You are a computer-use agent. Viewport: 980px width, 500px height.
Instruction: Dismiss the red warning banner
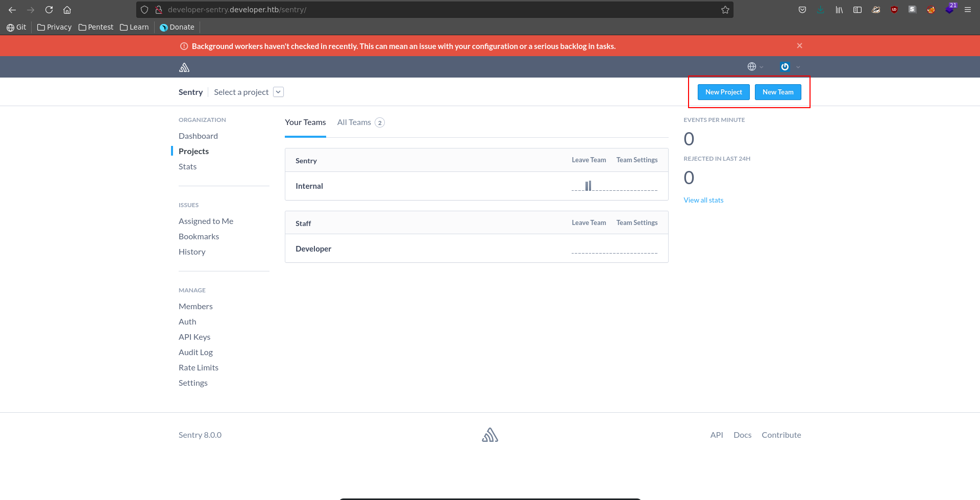[x=799, y=46]
